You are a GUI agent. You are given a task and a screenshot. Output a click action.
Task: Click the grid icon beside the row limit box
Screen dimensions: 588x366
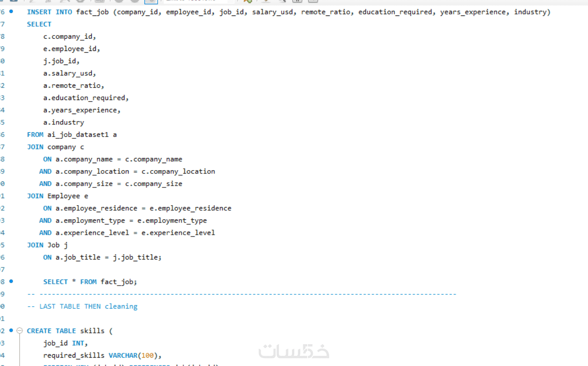coord(231,1)
